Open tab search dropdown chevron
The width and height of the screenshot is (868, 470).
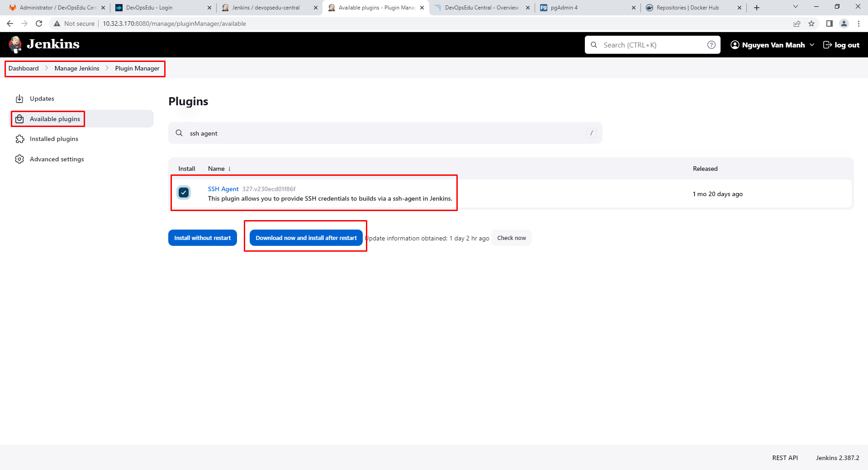coord(796,7)
